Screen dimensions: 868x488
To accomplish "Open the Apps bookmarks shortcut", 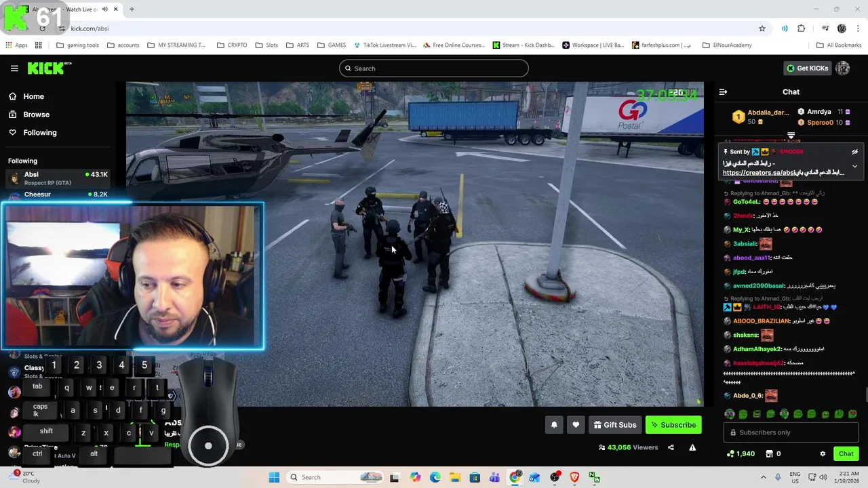I will pos(16,45).
